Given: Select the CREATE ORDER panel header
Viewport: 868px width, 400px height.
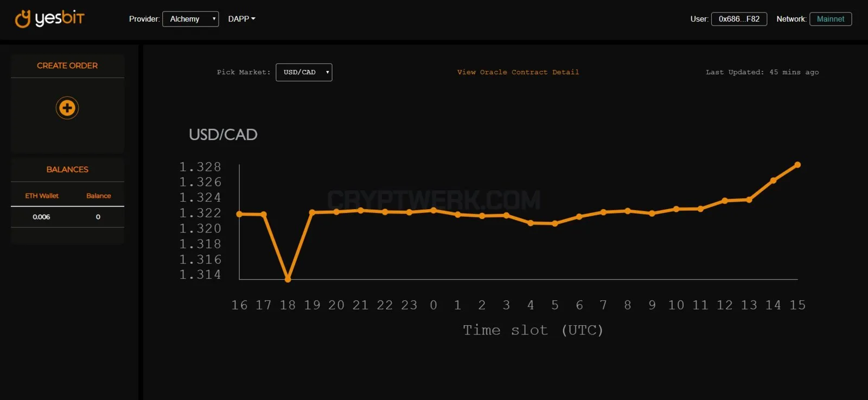Looking at the screenshot, I should click(x=67, y=66).
